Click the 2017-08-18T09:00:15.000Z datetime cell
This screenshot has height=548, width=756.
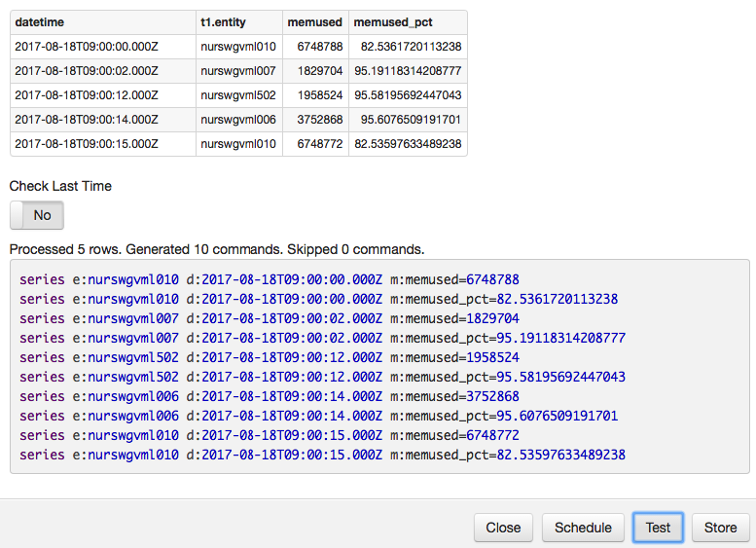click(86, 144)
